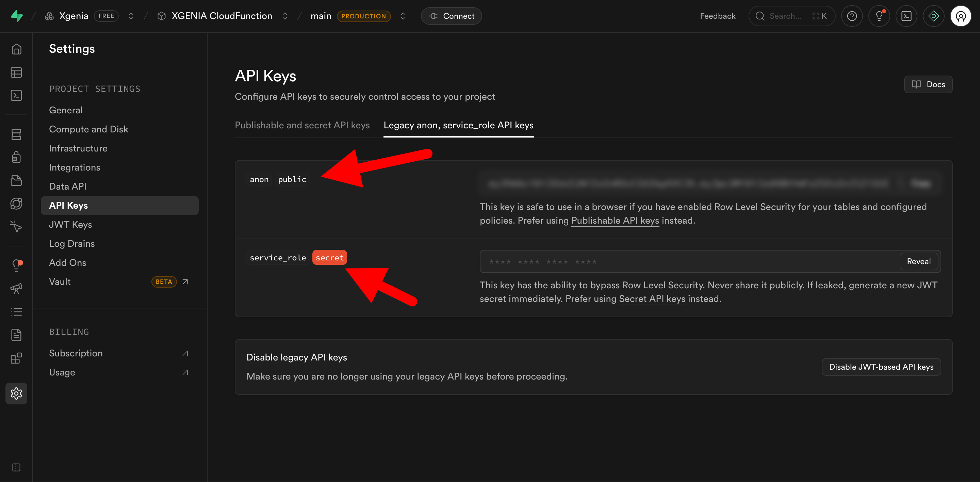The image size is (980, 482).
Task: Click the search bar in the top bar
Action: click(x=792, y=16)
